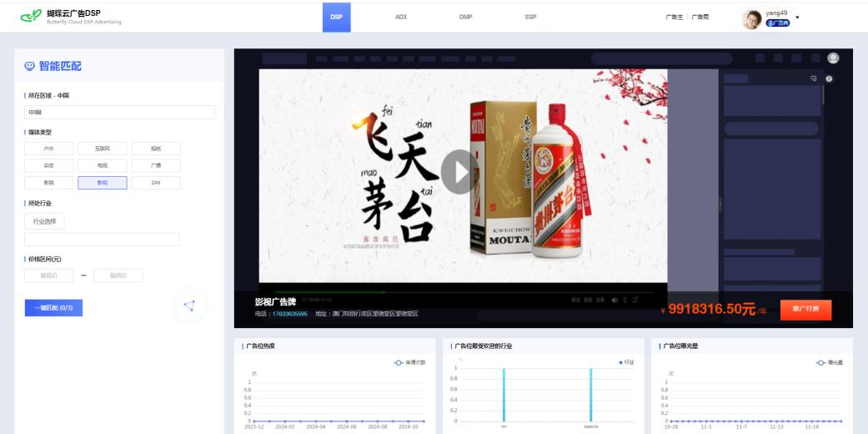Screen dimensions: 868x434
Task: Click the 最低价 minimum price field
Action: pos(48,275)
